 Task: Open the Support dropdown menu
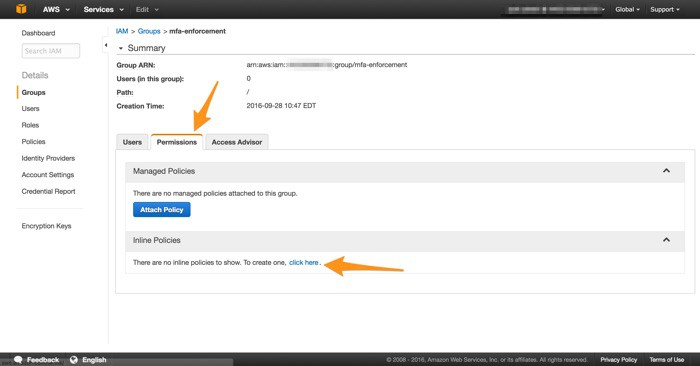(x=665, y=9)
